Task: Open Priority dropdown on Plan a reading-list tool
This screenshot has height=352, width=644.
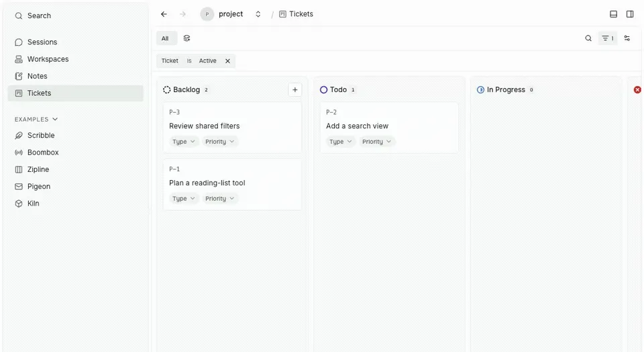Action: (x=220, y=199)
